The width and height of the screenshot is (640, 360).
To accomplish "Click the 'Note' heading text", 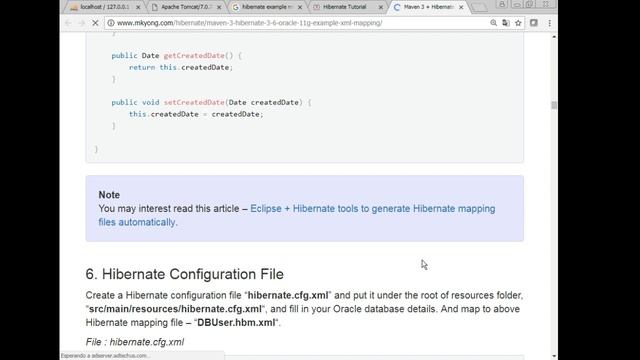I will pyautogui.click(x=109, y=195).
